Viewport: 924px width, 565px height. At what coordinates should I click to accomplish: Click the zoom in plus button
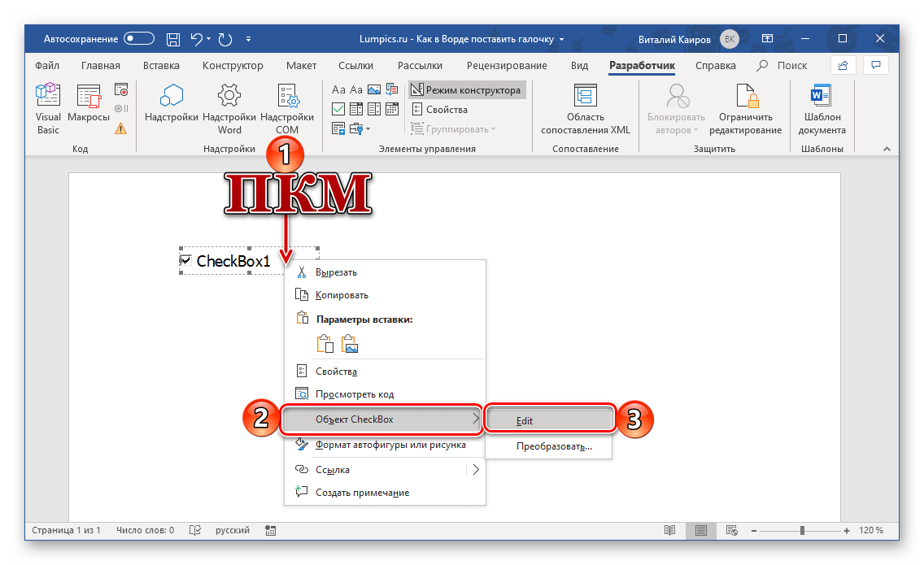click(846, 531)
